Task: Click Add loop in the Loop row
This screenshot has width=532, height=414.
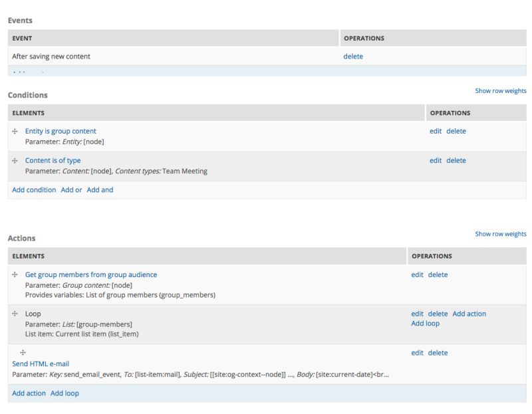Action: pos(426,324)
